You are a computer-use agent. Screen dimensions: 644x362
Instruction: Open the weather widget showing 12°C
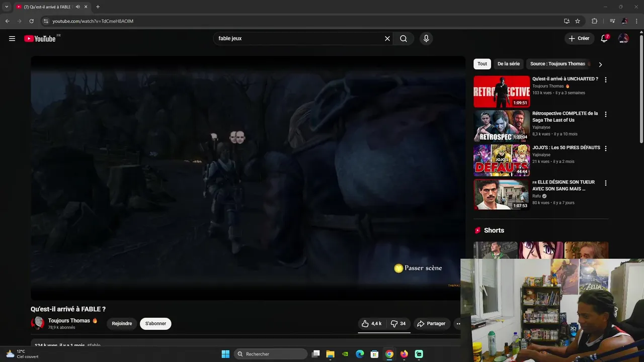(x=22, y=354)
